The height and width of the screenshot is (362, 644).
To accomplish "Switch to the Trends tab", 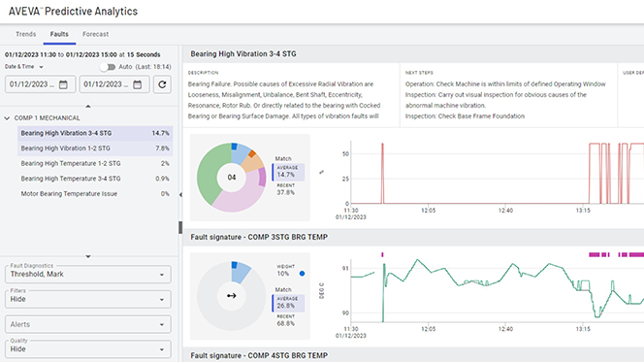I will [x=25, y=34].
